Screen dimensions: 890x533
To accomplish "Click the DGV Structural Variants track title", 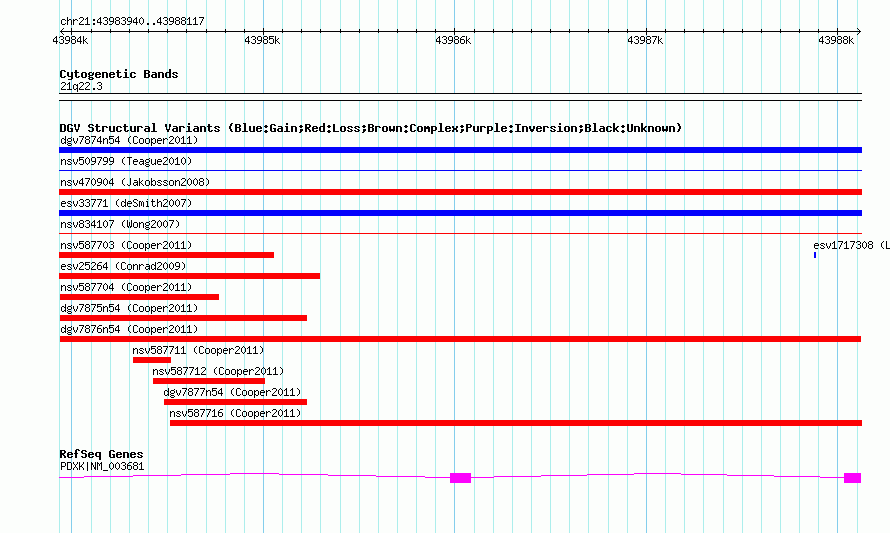I will point(370,128).
